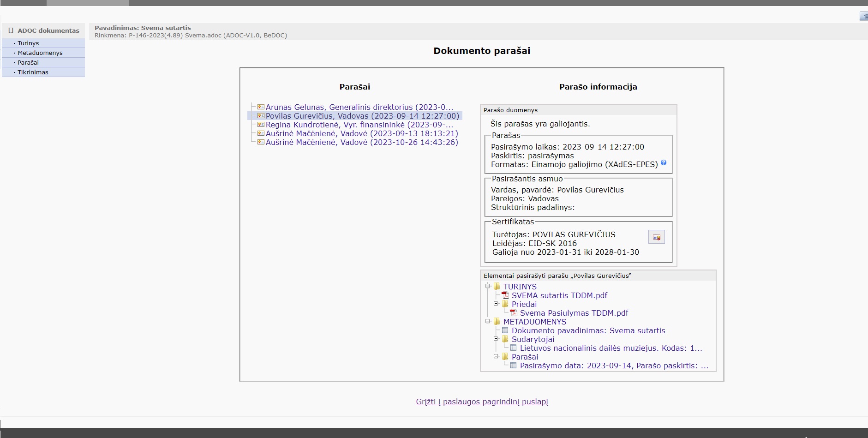
Task: Open the Metaduomenys sidebar menu item
Action: tap(40, 53)
